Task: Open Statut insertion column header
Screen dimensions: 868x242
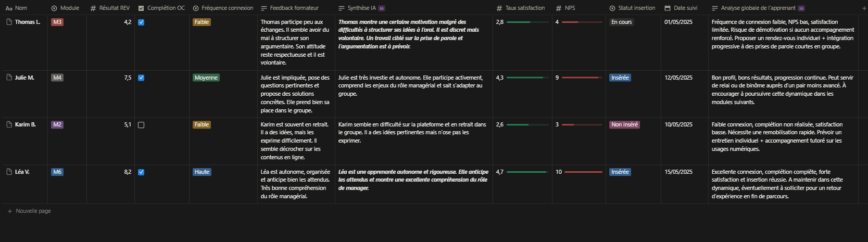Action: click(632, 8)
